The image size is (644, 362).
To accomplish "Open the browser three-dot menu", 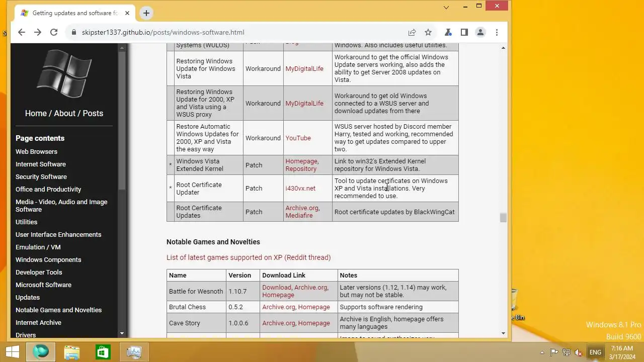I will pyautogui.click(x=497, y=32).
